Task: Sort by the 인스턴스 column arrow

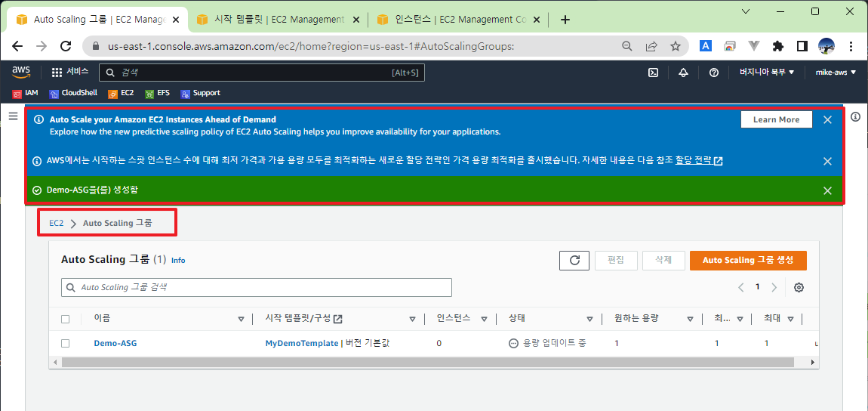Action: 485,319
